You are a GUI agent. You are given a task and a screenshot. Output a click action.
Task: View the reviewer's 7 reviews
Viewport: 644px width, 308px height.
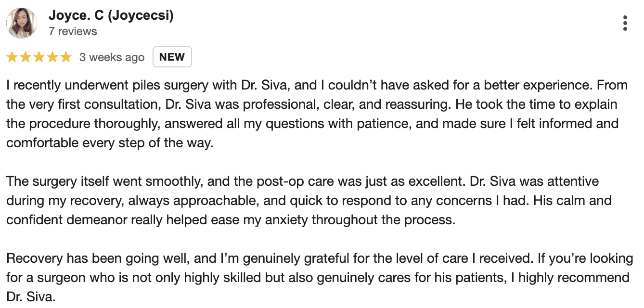[73, 31]
